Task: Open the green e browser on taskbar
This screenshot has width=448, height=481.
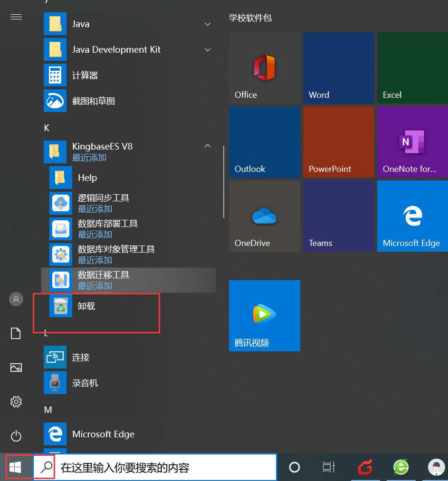Action: pyautogui.click(x=401, y=468)
